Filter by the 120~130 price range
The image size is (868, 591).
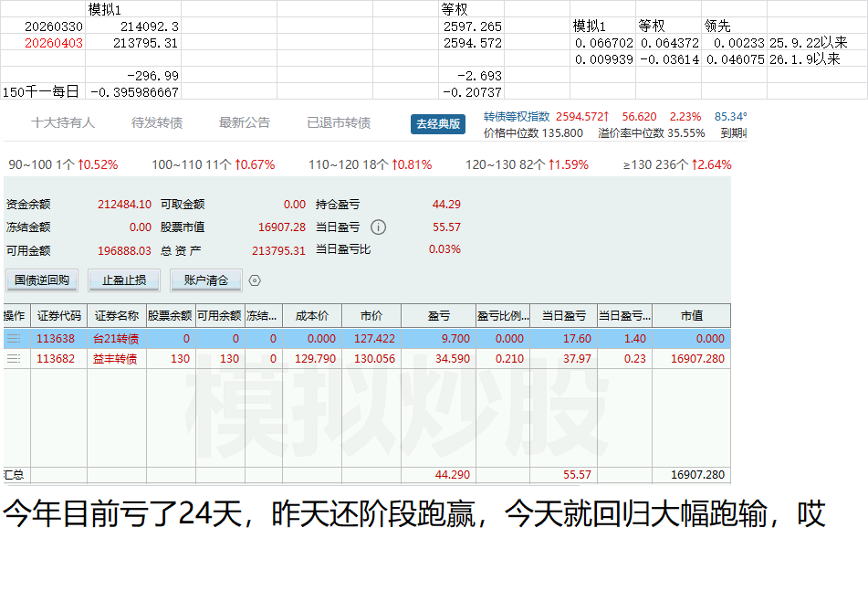tap(527, 165)
